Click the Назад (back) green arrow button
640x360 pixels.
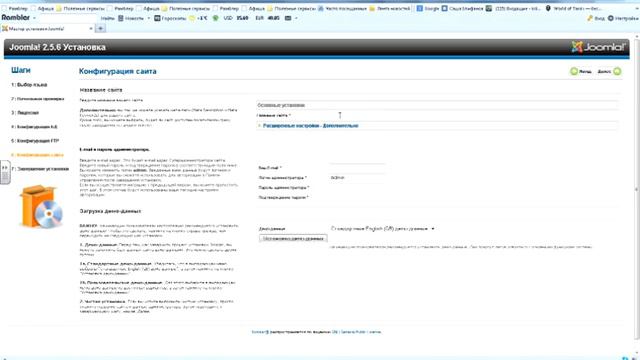tap(581, 71)
